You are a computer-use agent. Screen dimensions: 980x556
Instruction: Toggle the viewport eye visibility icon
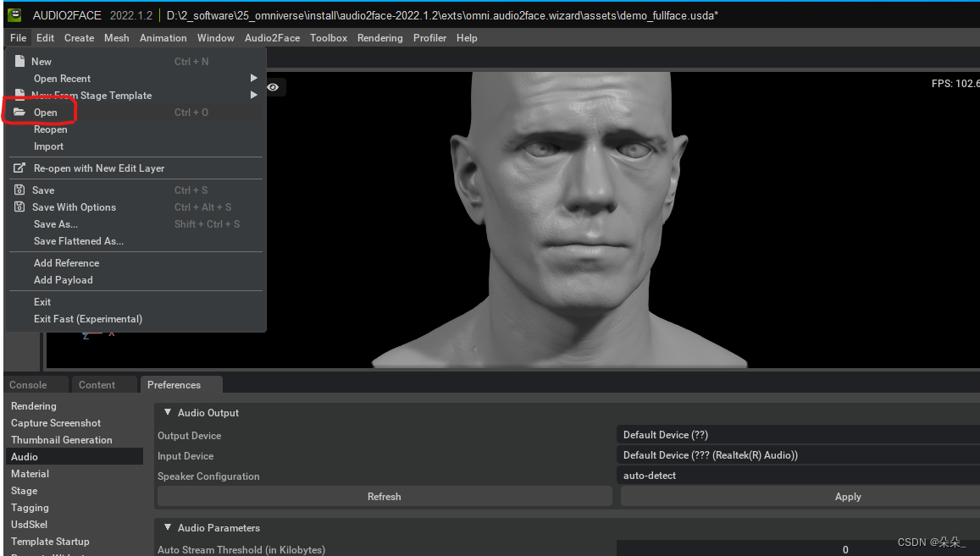click(273, 87)
